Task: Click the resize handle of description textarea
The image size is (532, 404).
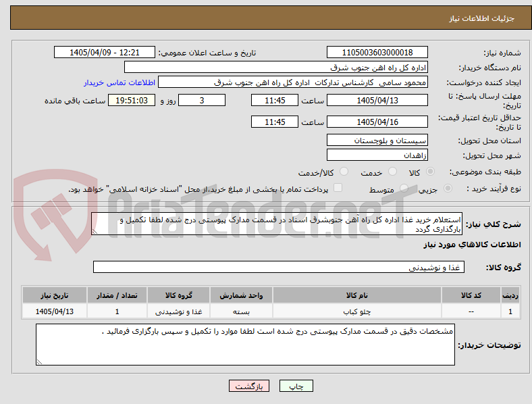Action: pyautogui.click(x=95, y=232)
